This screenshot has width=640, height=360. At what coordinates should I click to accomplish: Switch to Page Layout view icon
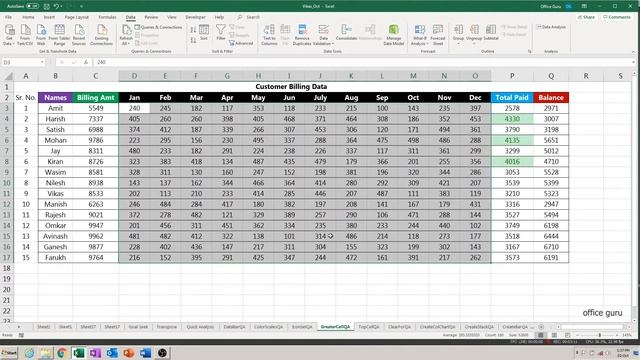[x=554, y=335]
